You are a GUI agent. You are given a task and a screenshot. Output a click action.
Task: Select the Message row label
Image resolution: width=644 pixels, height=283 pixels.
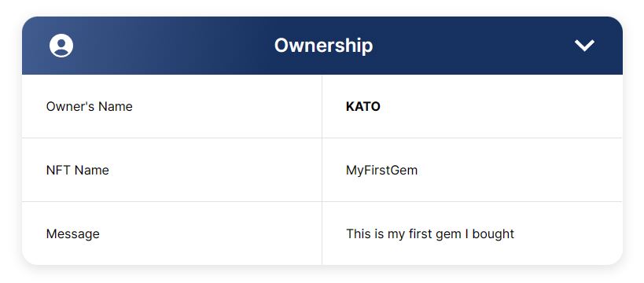click(72, 233)
